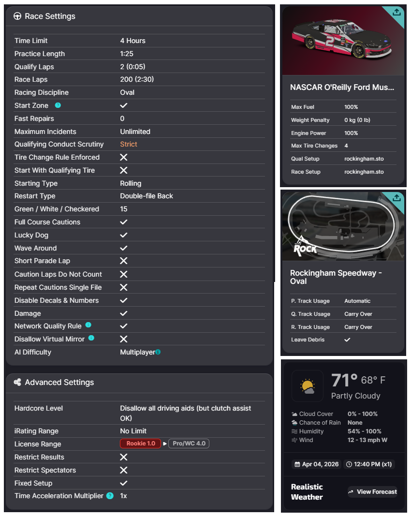This screenshot has height=532, width=411.
Task: Select the Pro/WC 4.0 license badge
Action: 189,443
